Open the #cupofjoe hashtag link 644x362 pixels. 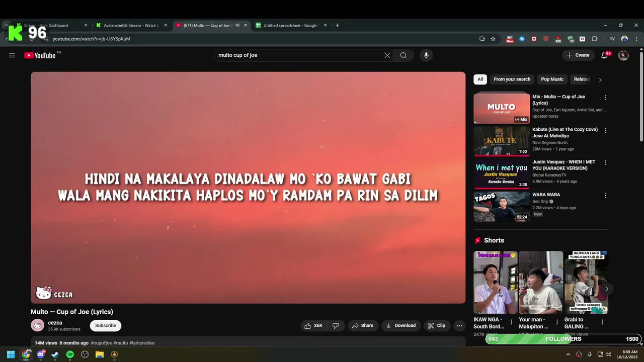[101, 343]
